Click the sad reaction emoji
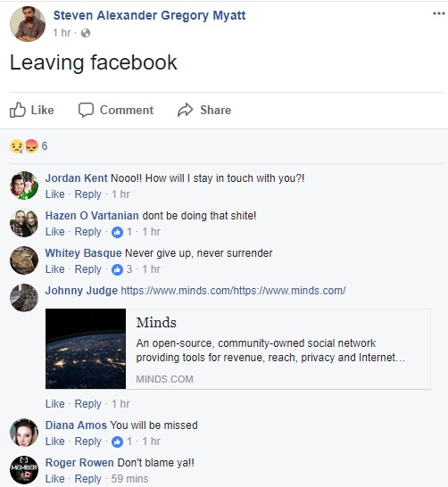 point(17,146)
